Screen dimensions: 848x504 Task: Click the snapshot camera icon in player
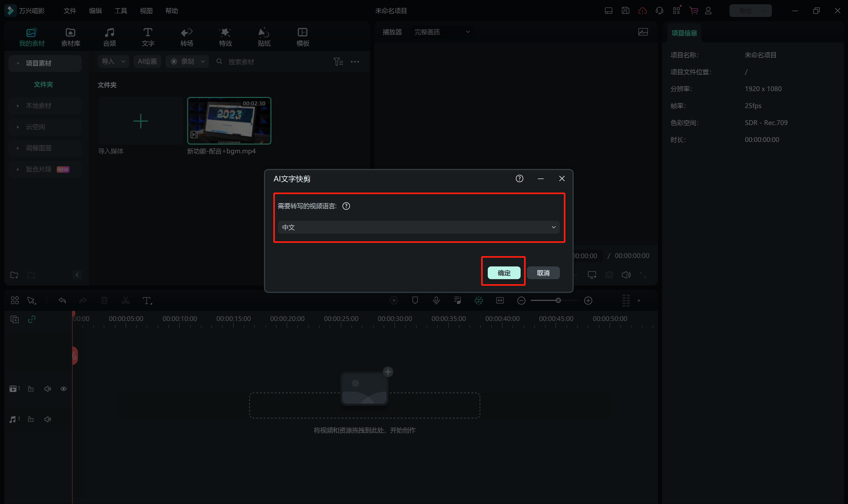tap(609, 274)
